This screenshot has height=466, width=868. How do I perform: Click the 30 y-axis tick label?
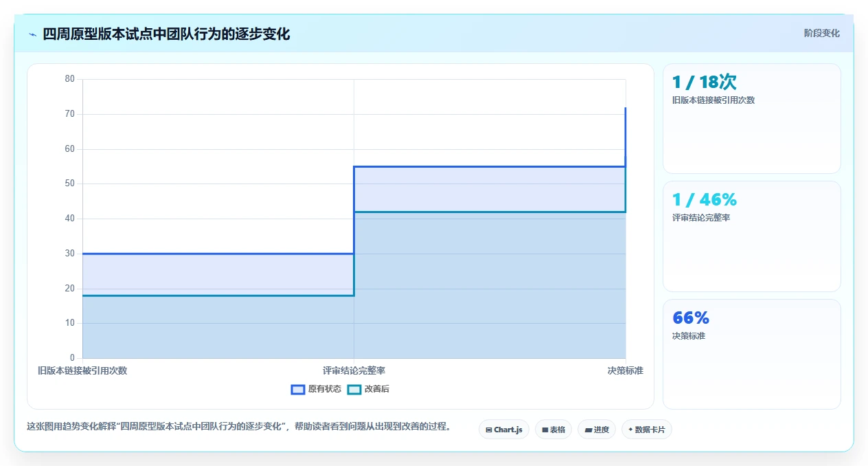tap(70, 254)
